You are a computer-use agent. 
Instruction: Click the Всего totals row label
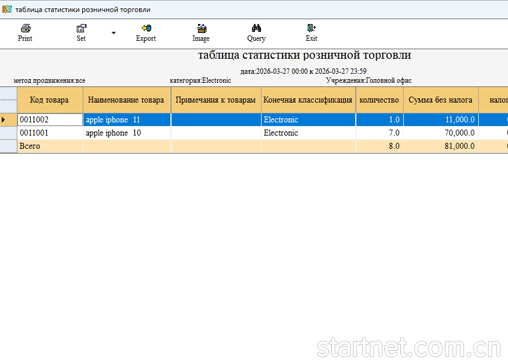point(30,146)
